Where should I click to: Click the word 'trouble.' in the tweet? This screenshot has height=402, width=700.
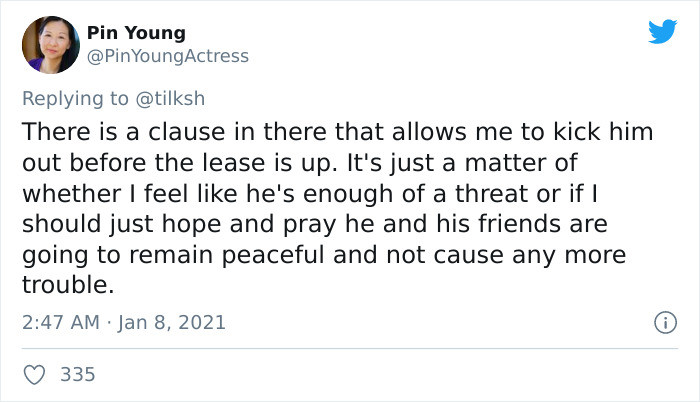click(68, 285)
